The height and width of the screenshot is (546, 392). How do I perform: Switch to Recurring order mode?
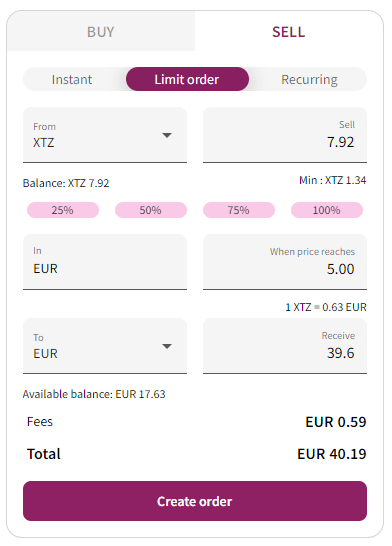(309, 79)
